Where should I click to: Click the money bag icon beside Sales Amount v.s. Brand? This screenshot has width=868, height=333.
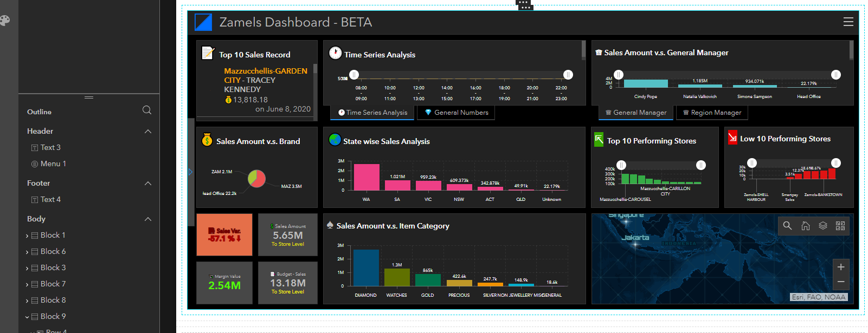[x=207, y=140]
